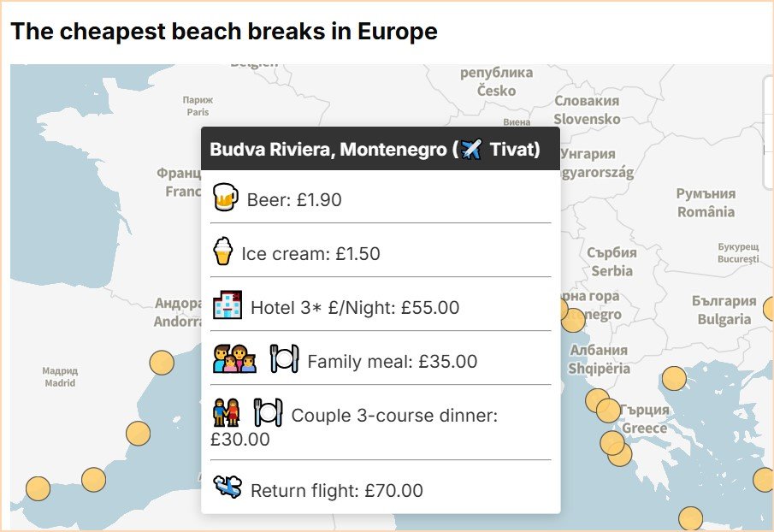
Task: Open the leftmost yellow marker on the map
Action: (38, 488)
